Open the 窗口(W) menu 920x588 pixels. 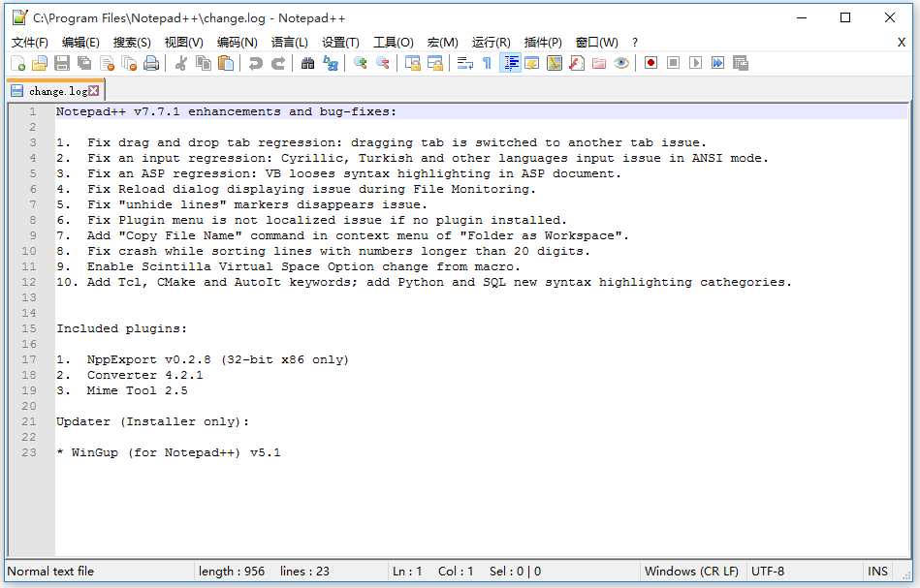tap(597, 43)
